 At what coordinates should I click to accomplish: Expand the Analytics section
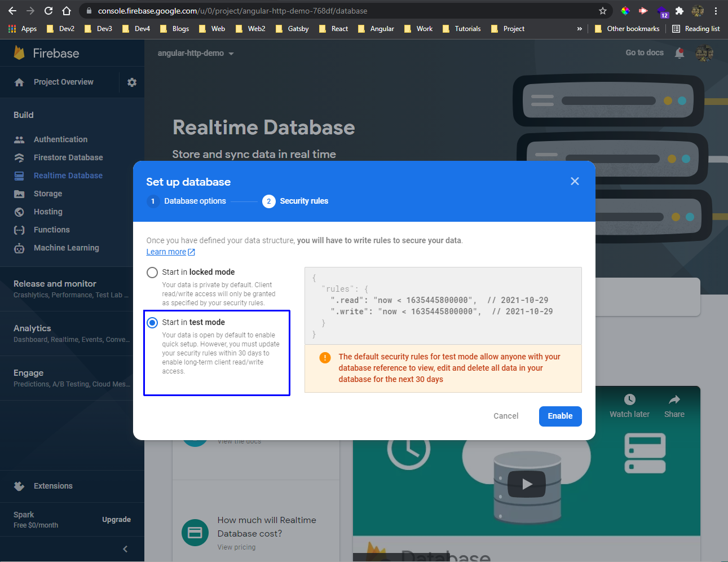[72, 333]
